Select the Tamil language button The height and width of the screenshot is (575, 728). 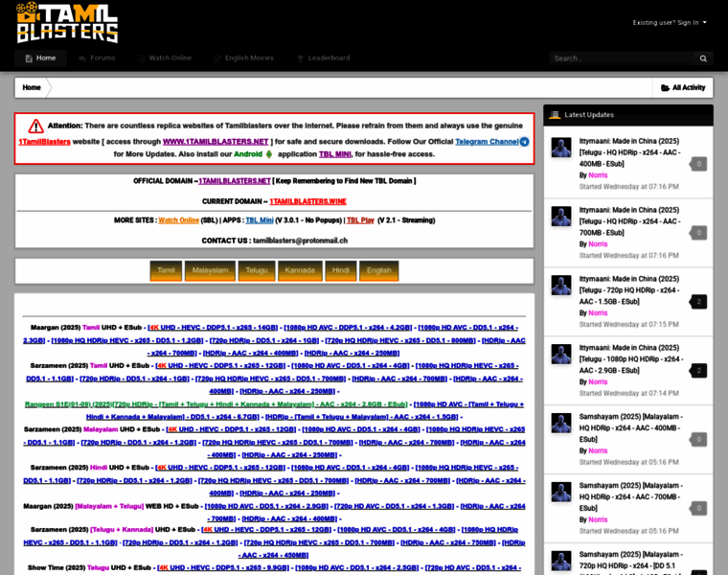[166, 271]
